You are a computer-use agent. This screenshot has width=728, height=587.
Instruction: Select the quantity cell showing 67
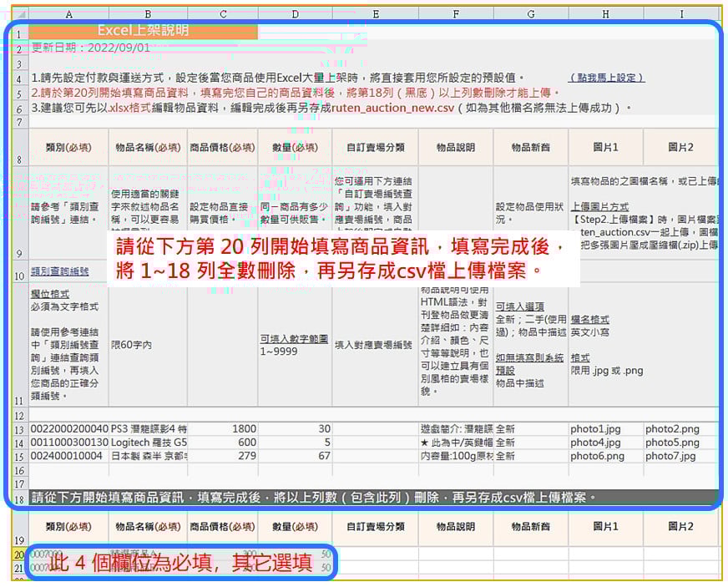pos(295,456)
